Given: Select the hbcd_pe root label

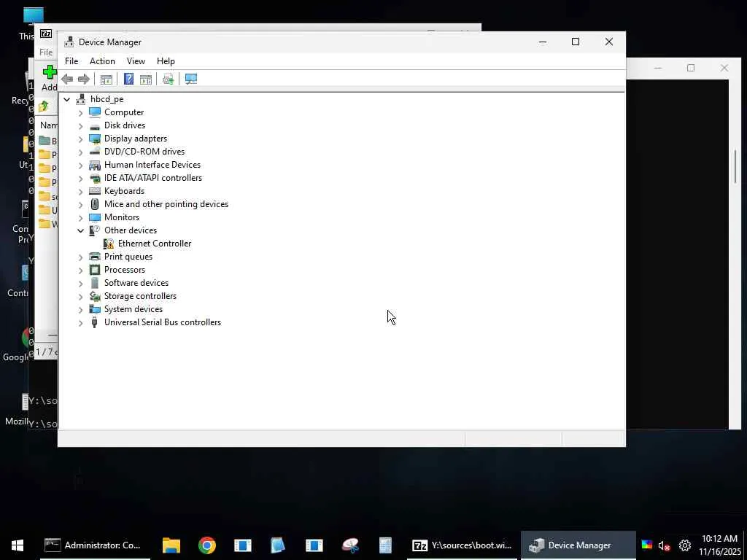Looking at the screenshot, I should (x=107, y=99).
